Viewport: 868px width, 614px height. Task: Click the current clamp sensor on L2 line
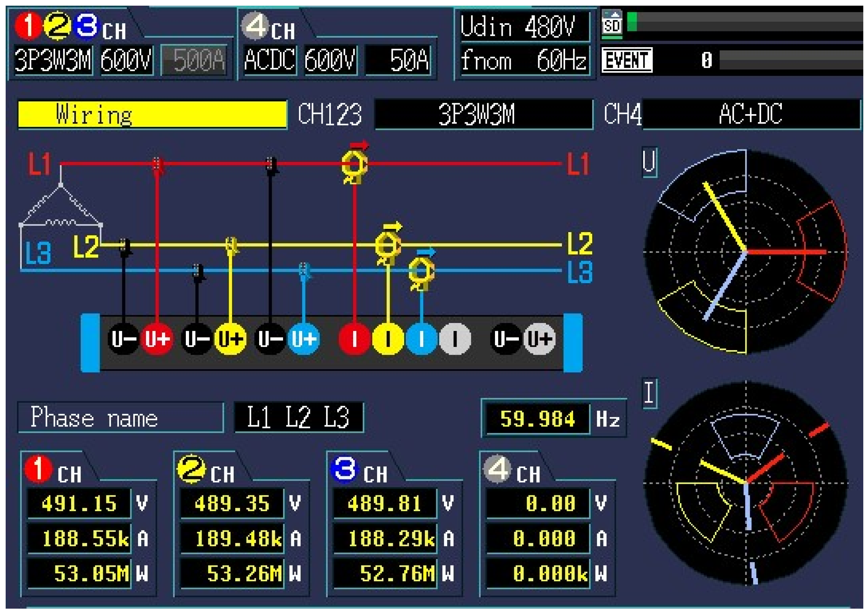coord(387,246)
